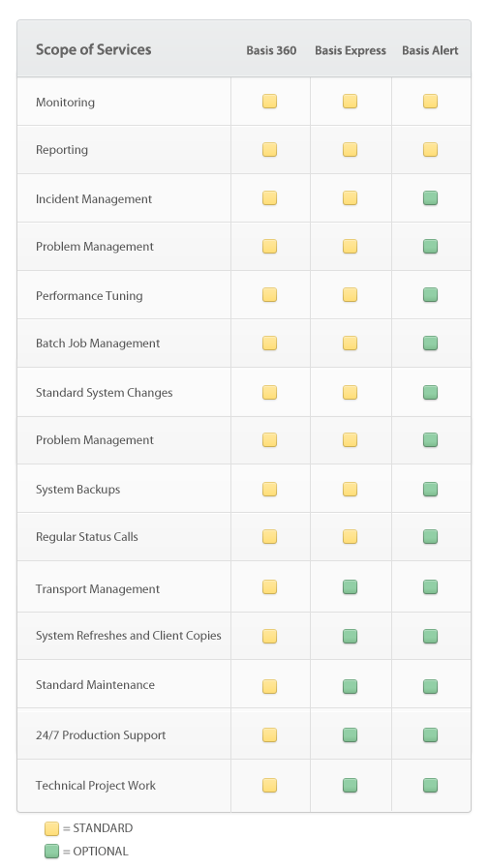Viewport: 489px width, 868px height.
Task: Click System Refreshes and Client Copies 360 marker
Action: click(270, 636)
